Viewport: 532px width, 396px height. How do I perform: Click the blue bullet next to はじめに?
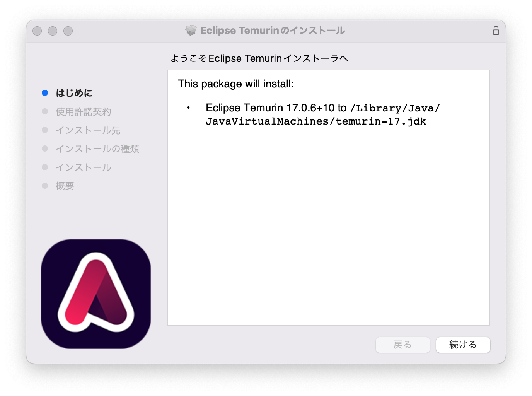point(45,93)
